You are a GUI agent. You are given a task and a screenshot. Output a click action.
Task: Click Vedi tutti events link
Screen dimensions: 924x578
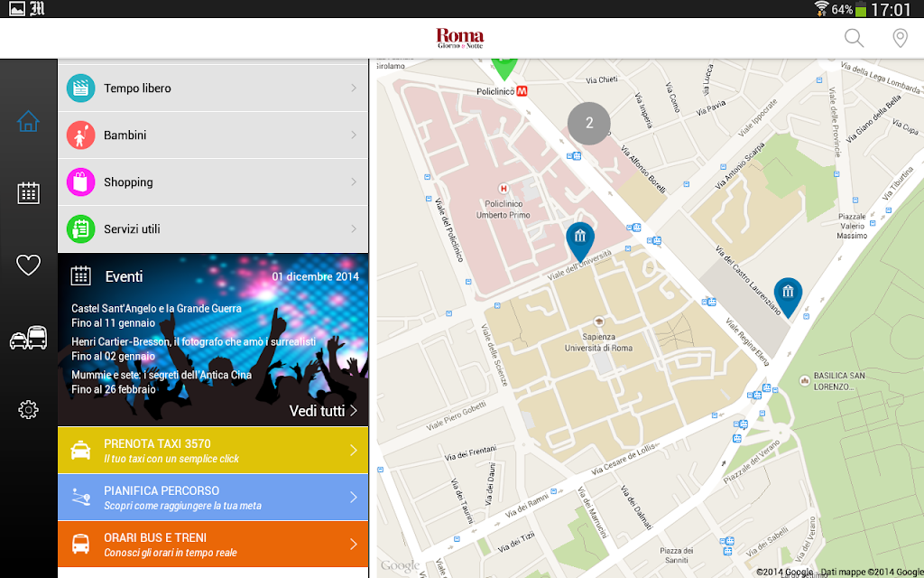(317, 411)
